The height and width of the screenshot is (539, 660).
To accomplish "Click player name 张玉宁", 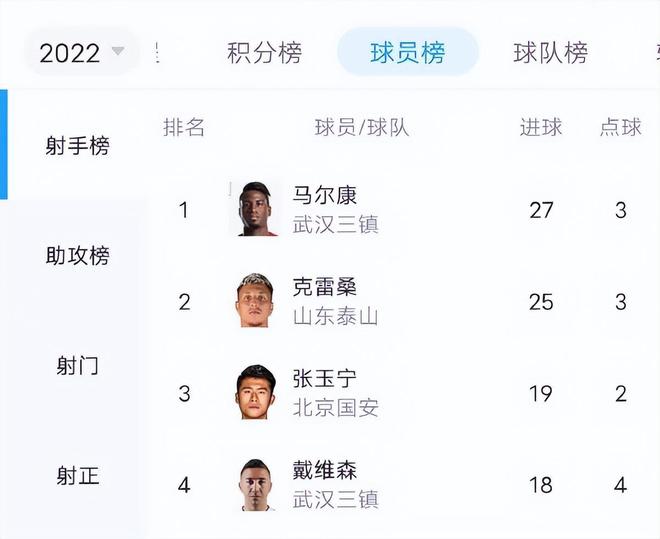I will pos(324,379).
